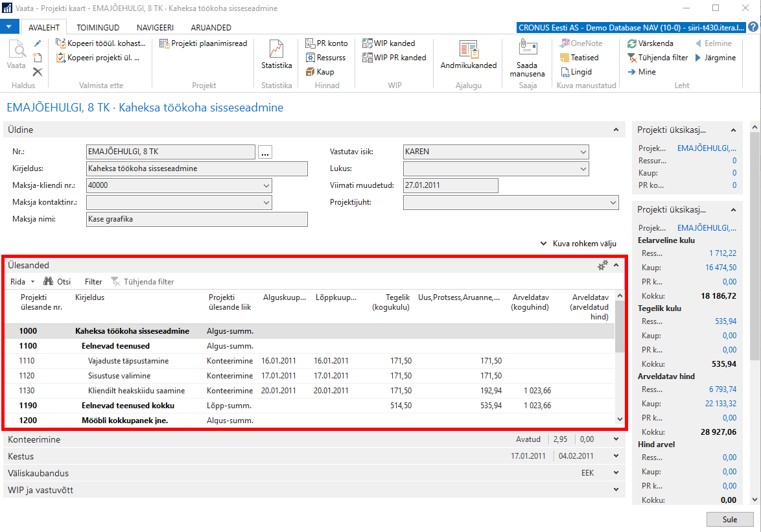Expand Kuva rohkem välju
Viewport: 761px width, 532px height.
coord(578,244)
